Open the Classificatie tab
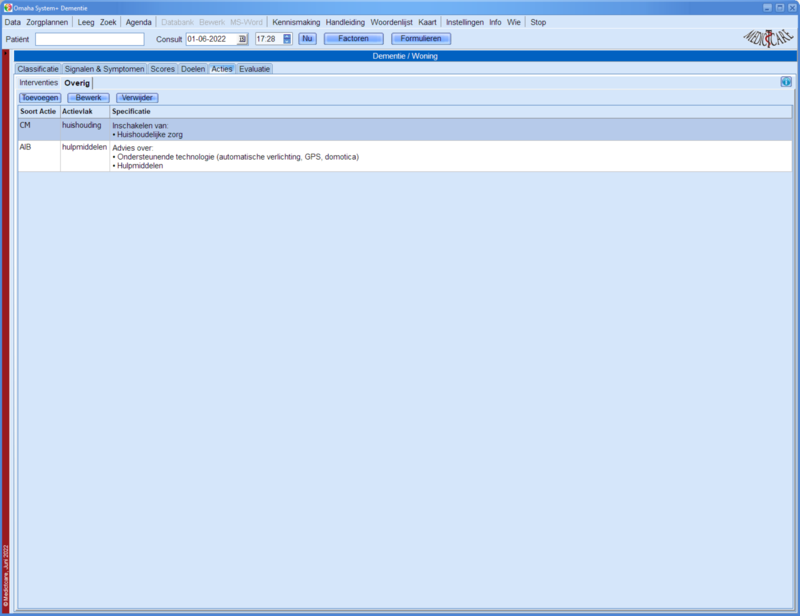This screenshot has height=616, width=800. point(38,69)
